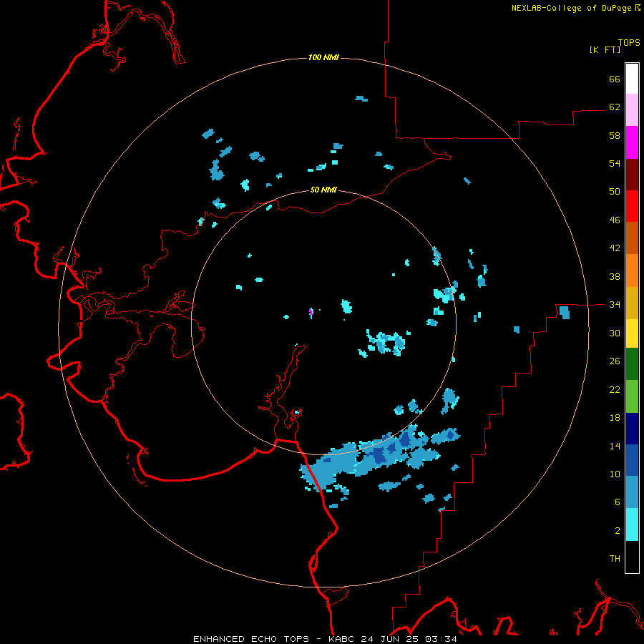Click the light blue swatch beside 6

pyautogui.click(x=632, y=492)
